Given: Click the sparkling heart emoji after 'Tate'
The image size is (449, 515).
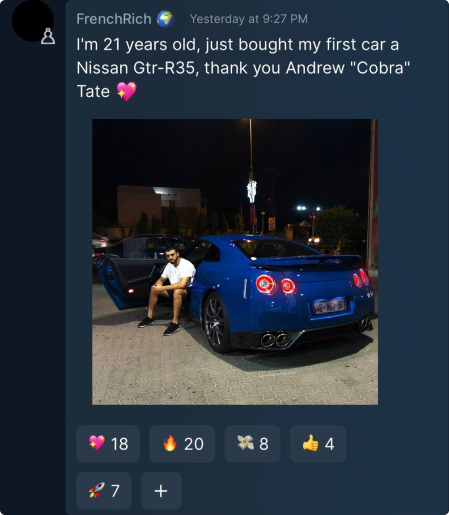Looking at the screenshot, I should 126,91.
